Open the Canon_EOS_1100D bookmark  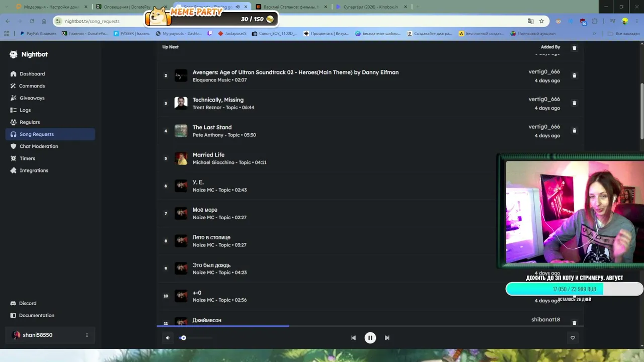pos(275,34)
